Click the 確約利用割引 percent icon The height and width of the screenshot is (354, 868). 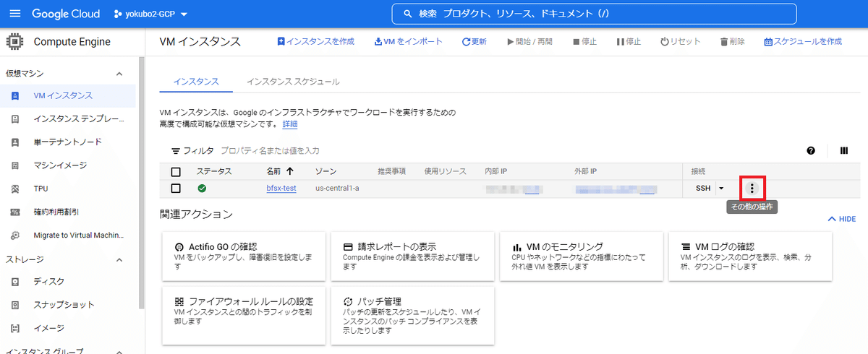[x=15, y=212]
